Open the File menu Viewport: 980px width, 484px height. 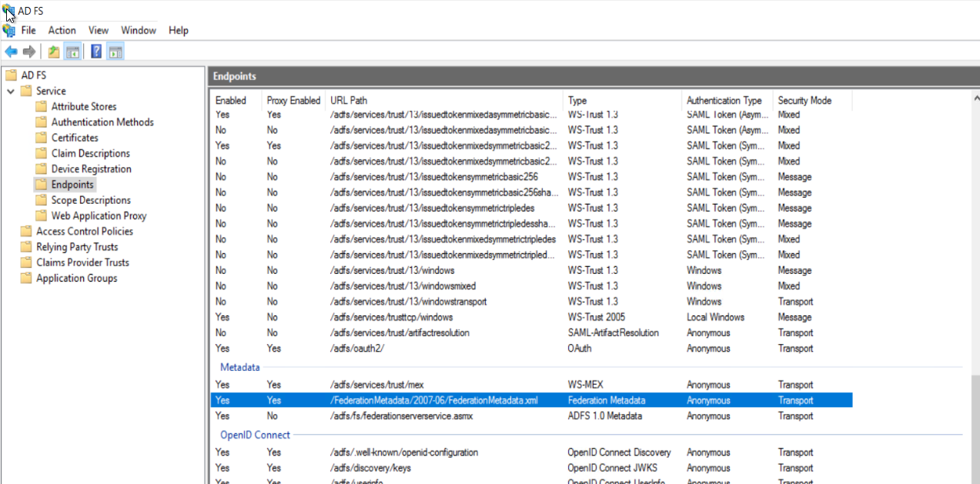(28, 31)
